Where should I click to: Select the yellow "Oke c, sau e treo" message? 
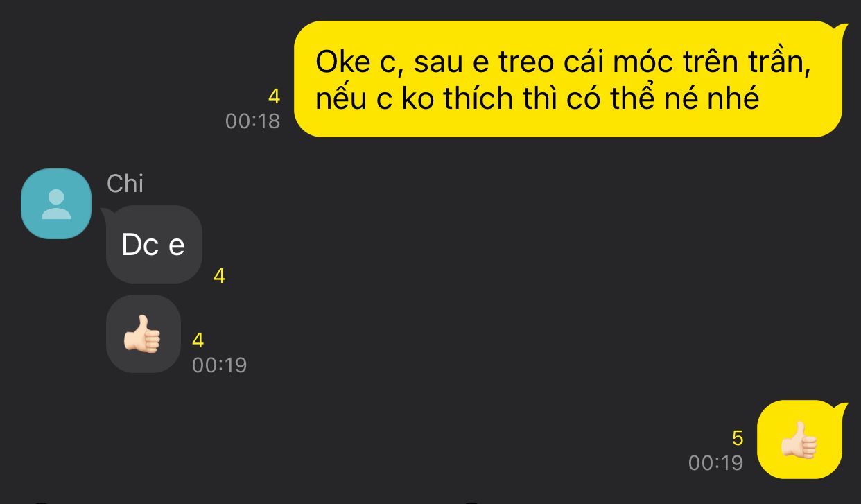pos(568,79)
